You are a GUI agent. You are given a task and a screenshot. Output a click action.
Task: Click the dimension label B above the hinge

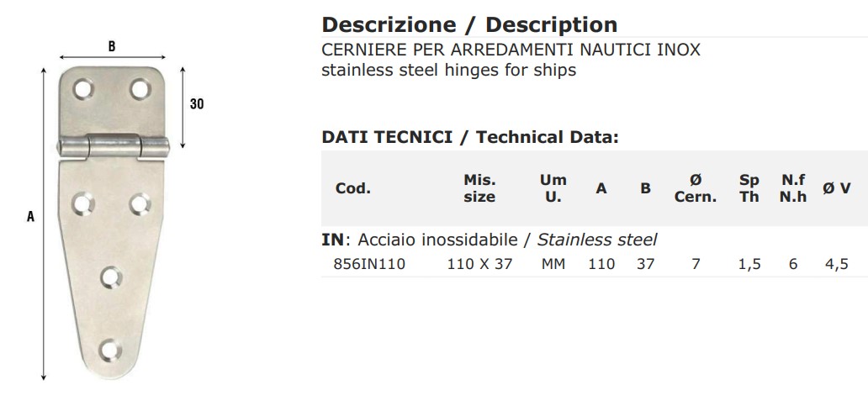(112, 46)
